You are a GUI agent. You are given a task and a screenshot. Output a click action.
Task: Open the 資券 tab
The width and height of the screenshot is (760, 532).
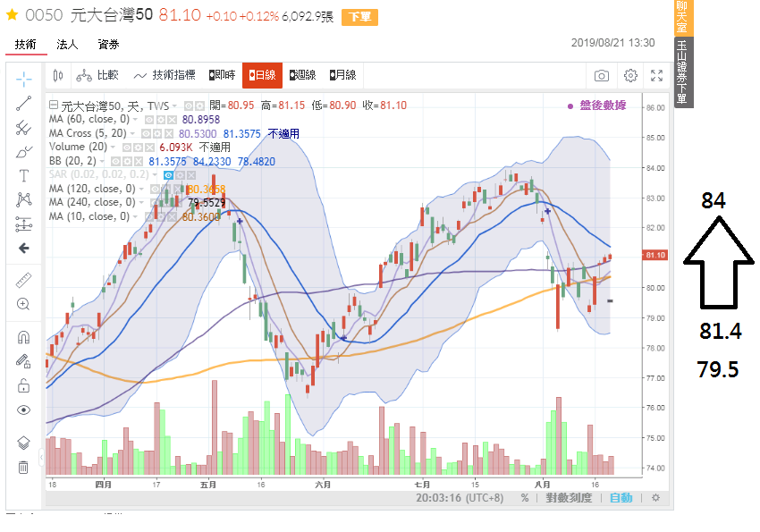pos(108,45)
